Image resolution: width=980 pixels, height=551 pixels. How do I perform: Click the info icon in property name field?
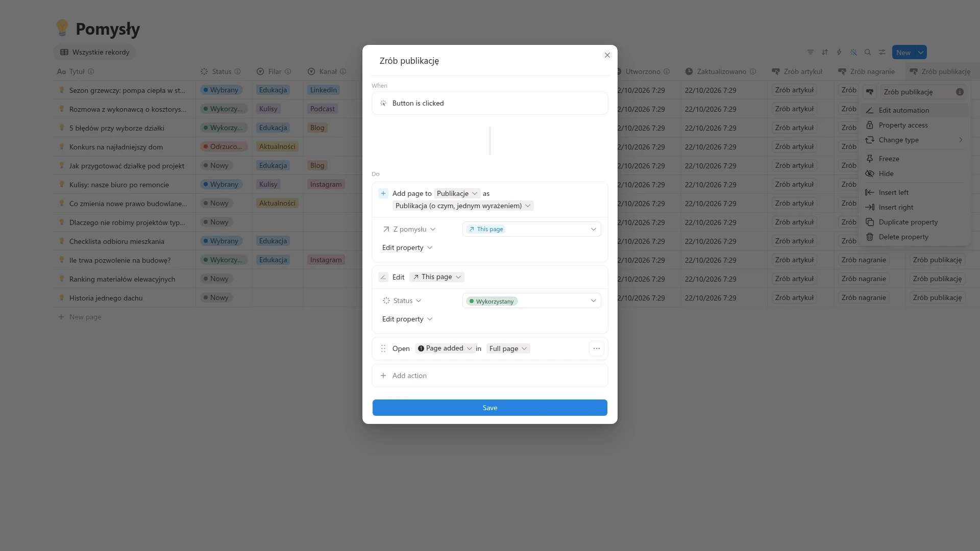[960, 92]
